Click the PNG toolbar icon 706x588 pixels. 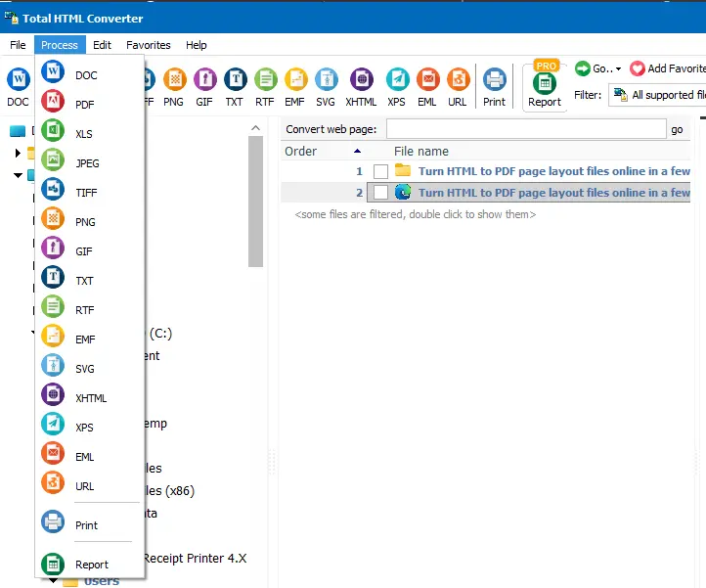pos(174,87)
